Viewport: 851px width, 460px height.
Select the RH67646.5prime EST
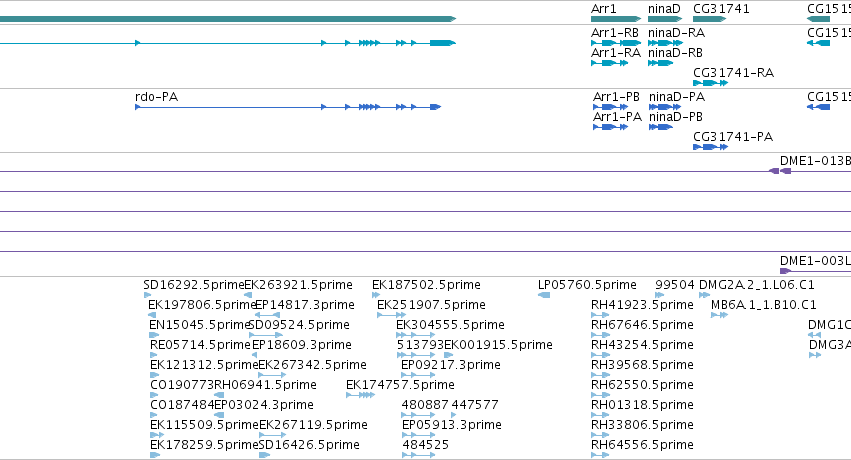642,325
